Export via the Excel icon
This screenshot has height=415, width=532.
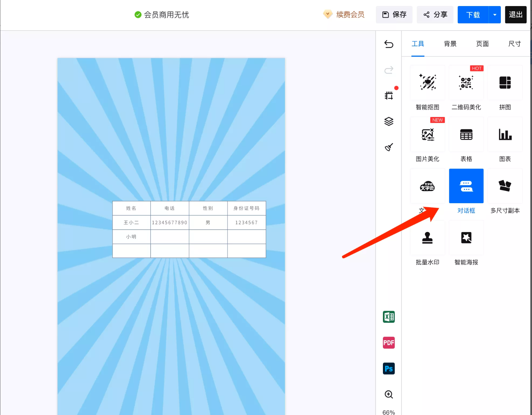pos(389,317)
